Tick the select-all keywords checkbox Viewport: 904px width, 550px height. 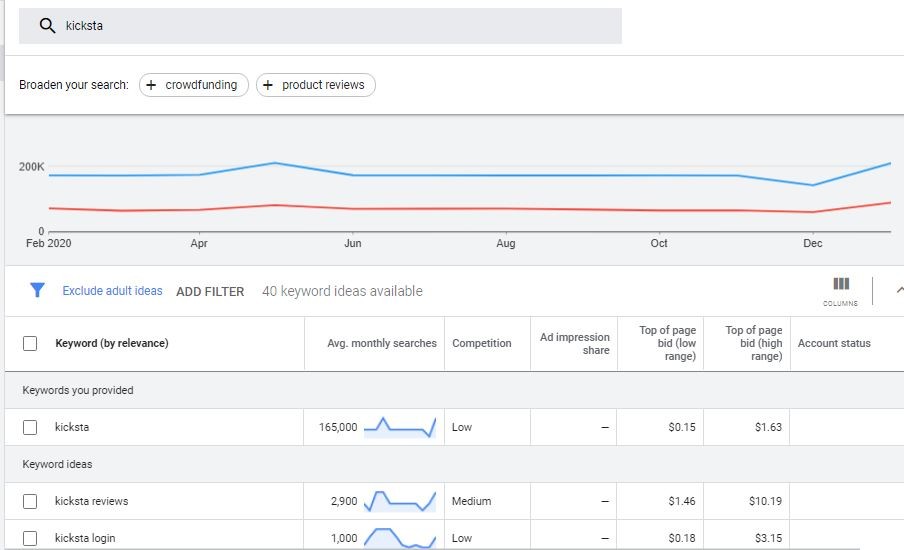tap(30, 344)
